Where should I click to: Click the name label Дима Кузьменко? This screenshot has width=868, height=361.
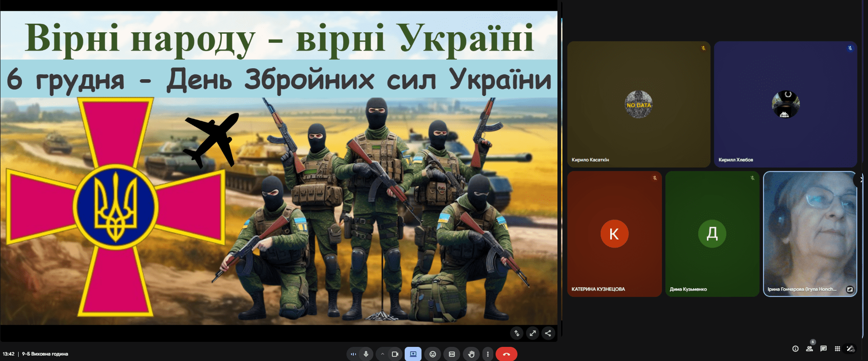[x=688, y=289]
